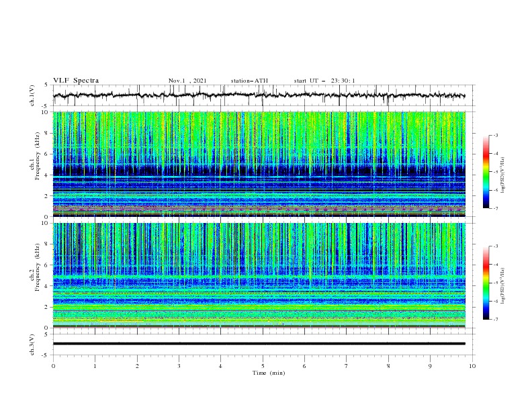Click the "9" tick on the time axis
Viewport: 532px width, 411px height.
tap(430, 366)
